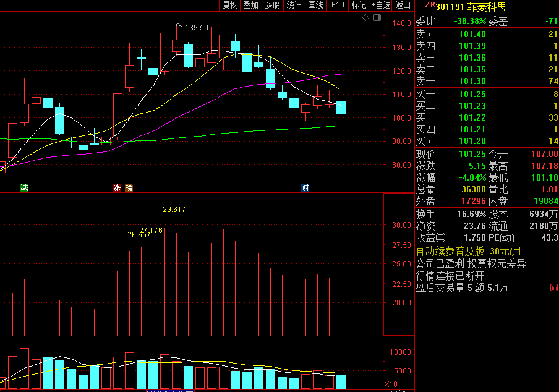The image size is (559, 392).
Task: Click the diamond icon above price axis
Action: click(366, 18)
